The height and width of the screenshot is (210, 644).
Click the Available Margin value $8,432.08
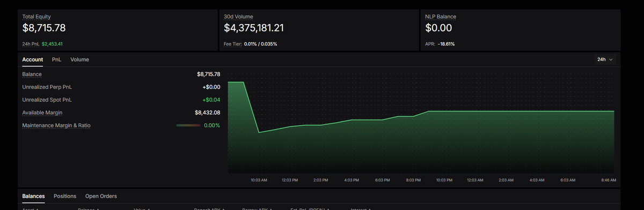coord(208,112)
